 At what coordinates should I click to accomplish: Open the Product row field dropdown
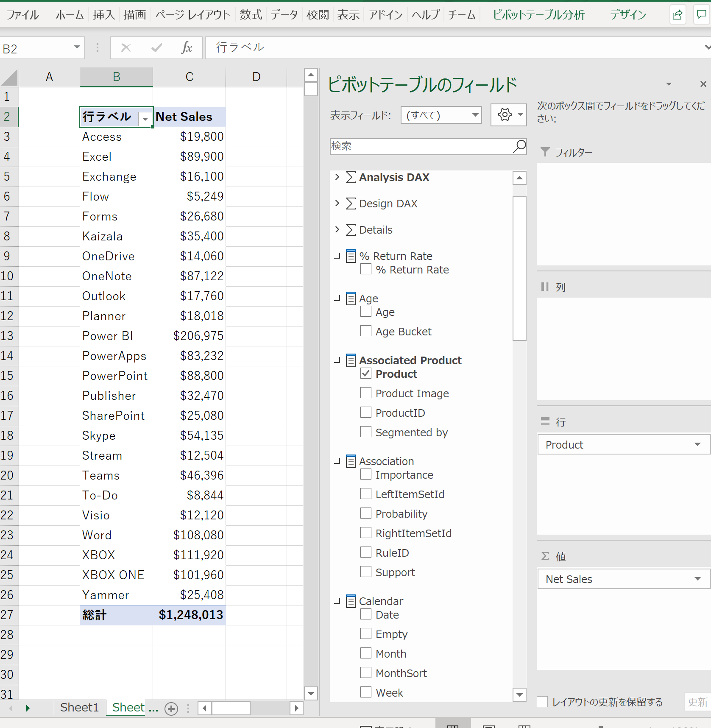[697, 444]
